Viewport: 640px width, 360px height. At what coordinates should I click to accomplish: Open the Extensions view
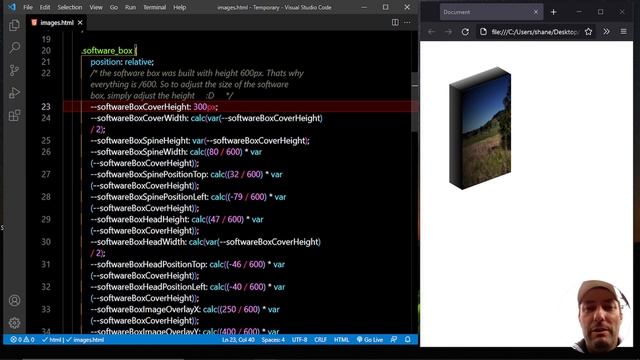(x=14, y=115)
